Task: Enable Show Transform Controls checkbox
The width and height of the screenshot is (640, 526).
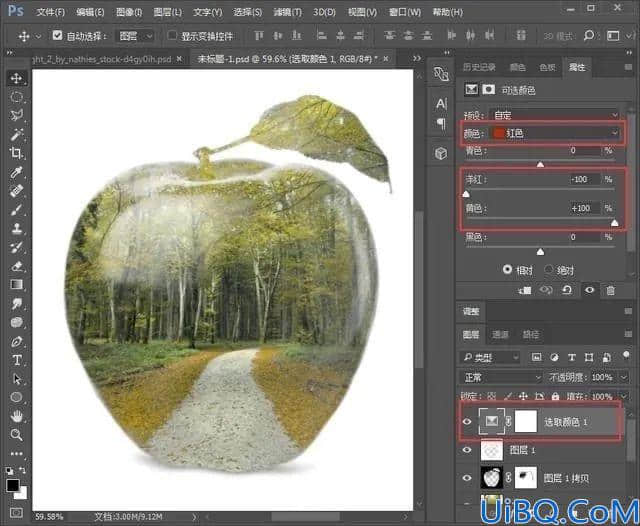Action: pyautogui.click(x=172, y=36)
